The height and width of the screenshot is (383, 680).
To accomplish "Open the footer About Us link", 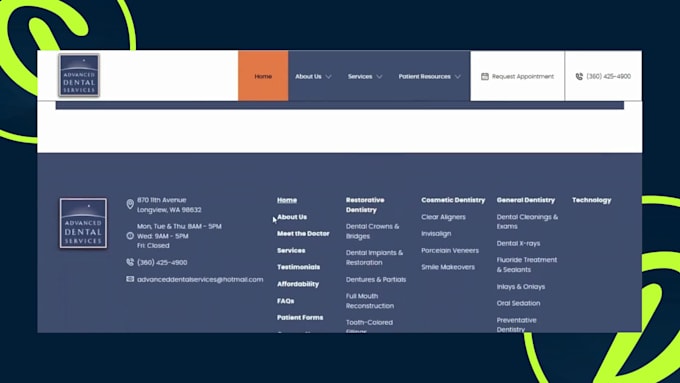I will (x=292, y=217).
